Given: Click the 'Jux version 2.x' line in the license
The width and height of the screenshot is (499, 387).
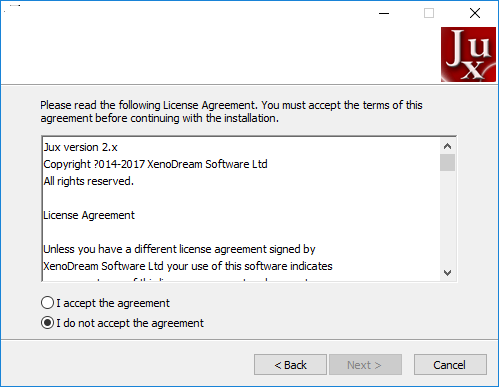Looking at the screenshot, I should 80,147.
